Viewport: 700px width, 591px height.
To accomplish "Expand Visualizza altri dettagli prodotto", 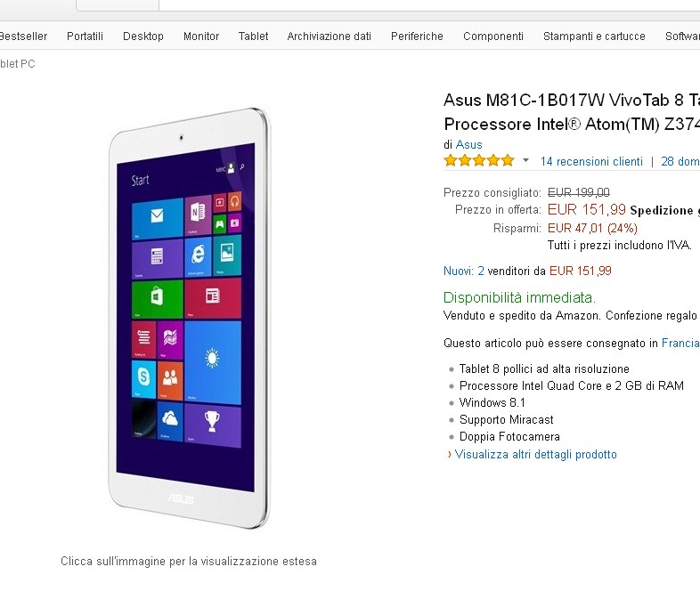I will pyautogui.click(x=536, y=454).
